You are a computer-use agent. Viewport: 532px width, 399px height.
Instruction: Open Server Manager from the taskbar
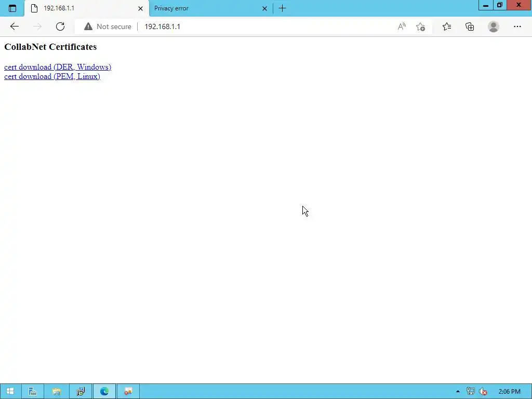(33, 391)
